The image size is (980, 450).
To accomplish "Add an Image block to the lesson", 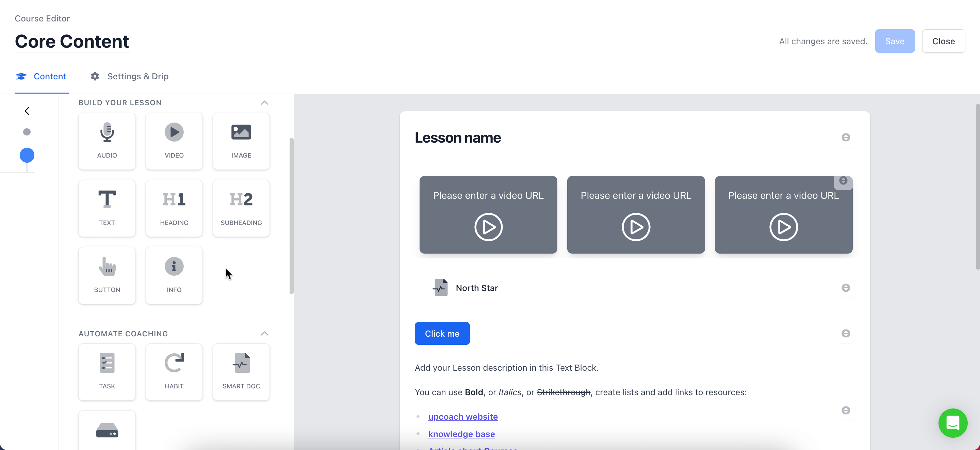I will (x=241, y=141).
